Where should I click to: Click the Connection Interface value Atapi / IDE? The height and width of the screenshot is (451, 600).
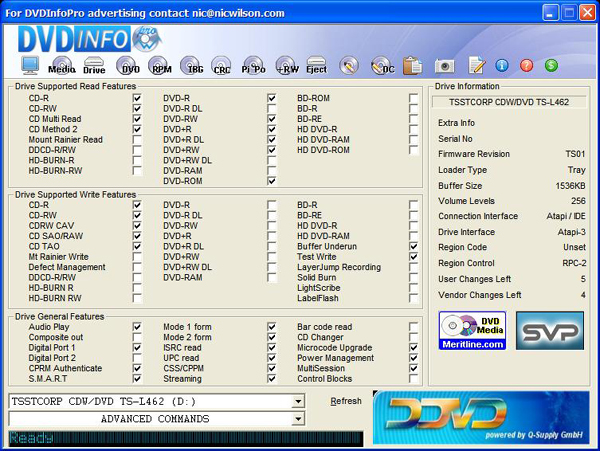click(x=566, y=216)
